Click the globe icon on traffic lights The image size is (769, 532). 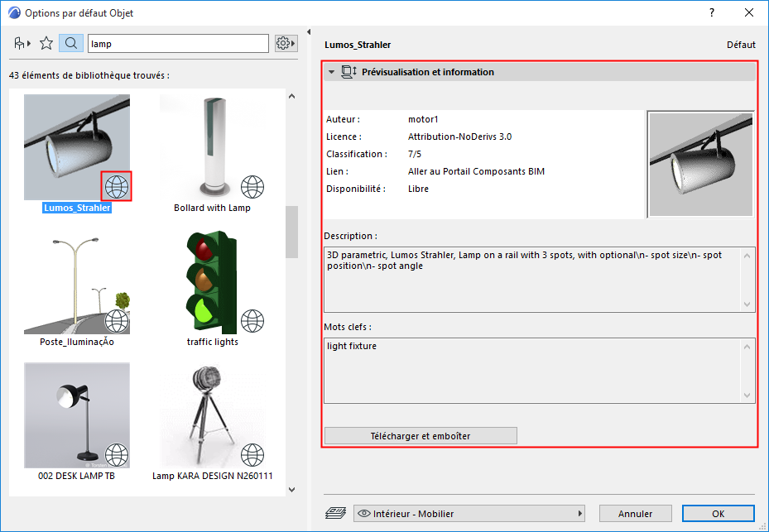(x=252, y=321)
